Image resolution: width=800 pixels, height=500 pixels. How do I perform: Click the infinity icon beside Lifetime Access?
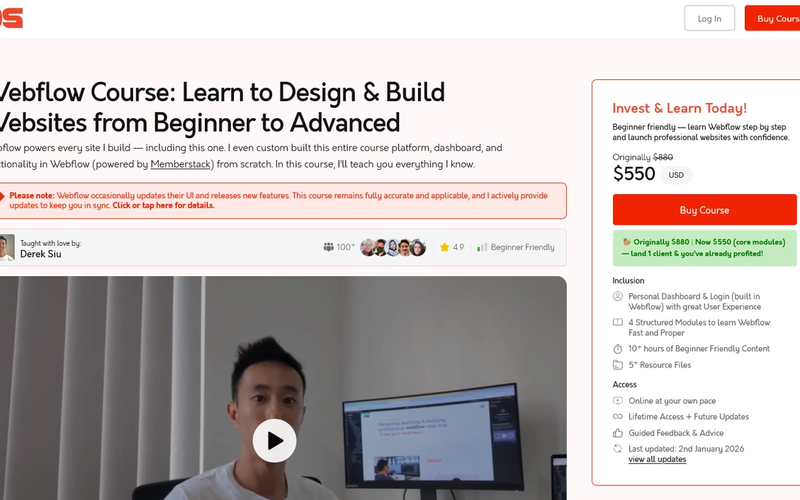[x=617, y=417]
